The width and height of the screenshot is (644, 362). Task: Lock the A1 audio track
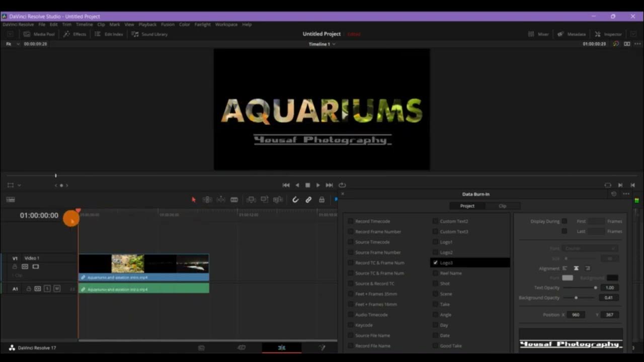coord(29,289)
